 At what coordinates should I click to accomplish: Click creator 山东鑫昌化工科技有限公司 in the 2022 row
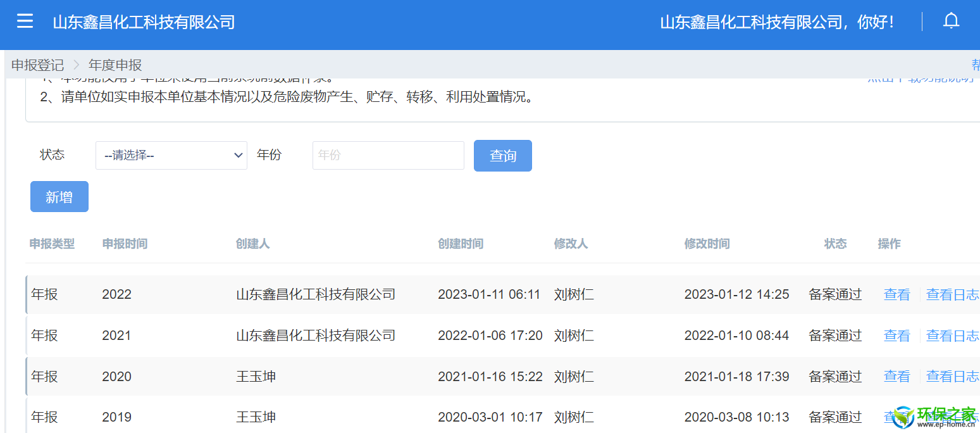click(x=316, y=294)
